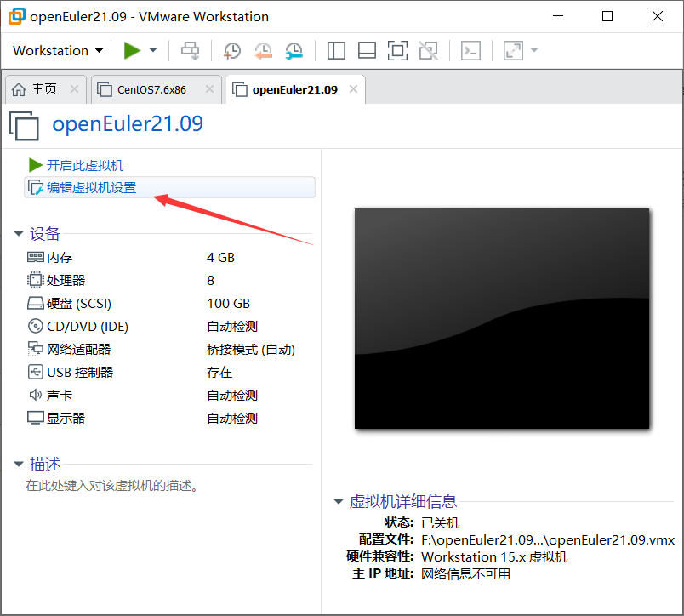Close the openEuler21.09 tab
This screenshot has width=684, height=616.
354,89
